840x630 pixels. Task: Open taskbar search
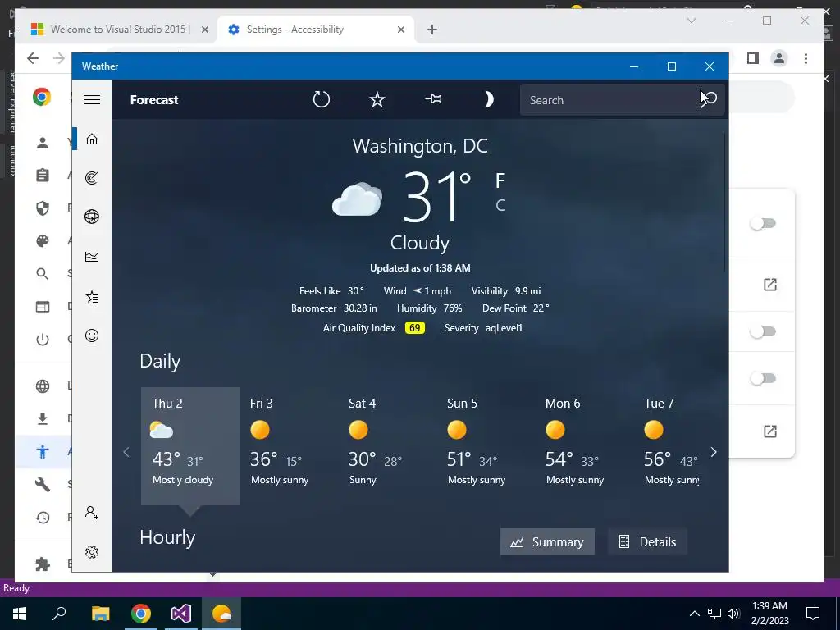pos(59,614)
